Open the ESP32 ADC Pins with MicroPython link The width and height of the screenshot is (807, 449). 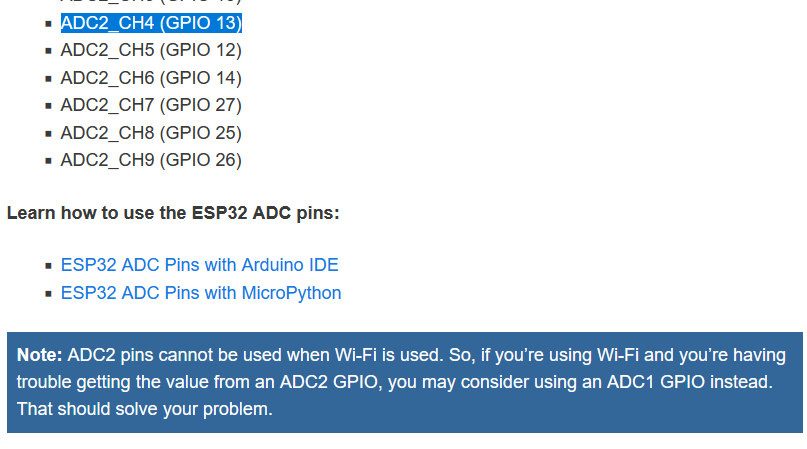point(201,293)
